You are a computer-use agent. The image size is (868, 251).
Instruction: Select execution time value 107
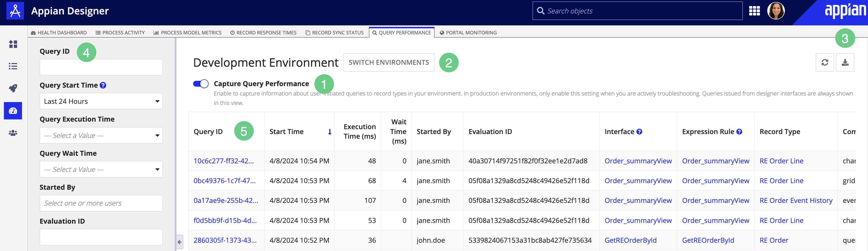click(370, 200)
